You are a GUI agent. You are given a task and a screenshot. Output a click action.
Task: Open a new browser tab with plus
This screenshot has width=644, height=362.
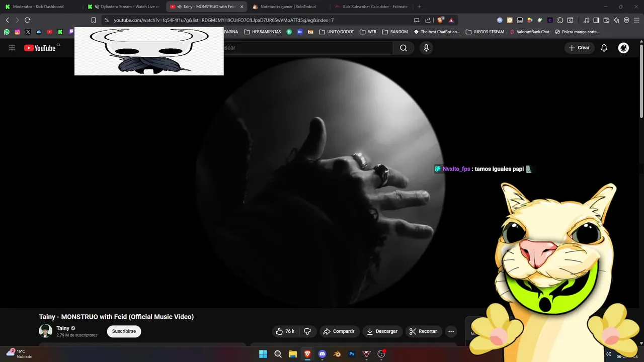coord(419,7)
